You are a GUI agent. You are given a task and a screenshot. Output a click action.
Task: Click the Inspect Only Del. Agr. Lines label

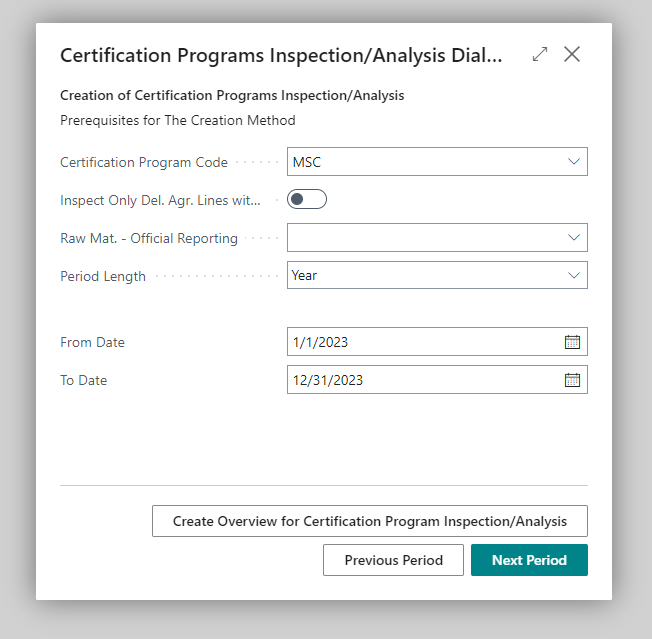click(160, 200)
